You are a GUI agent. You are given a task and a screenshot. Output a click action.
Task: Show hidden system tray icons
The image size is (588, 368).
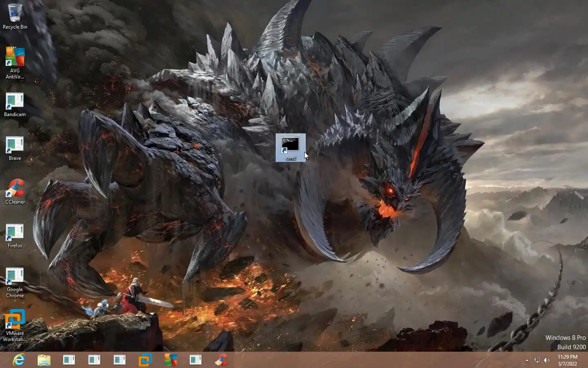coord(527,360)
